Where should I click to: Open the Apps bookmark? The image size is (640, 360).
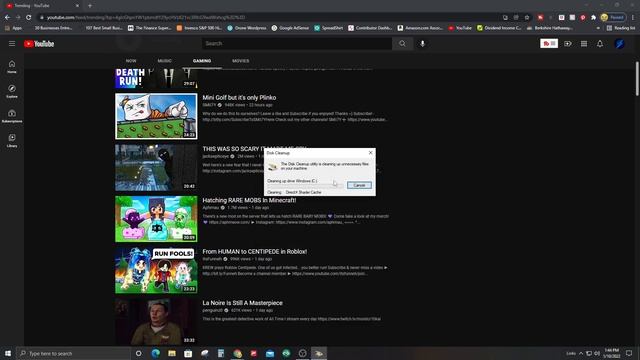tap(13, 28)
